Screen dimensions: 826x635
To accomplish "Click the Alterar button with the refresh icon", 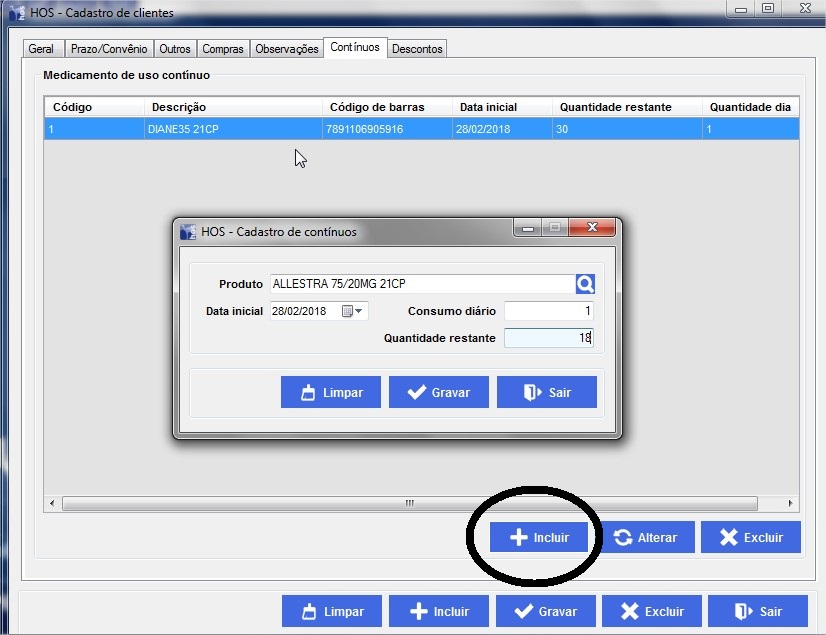I will pos(645,537).
